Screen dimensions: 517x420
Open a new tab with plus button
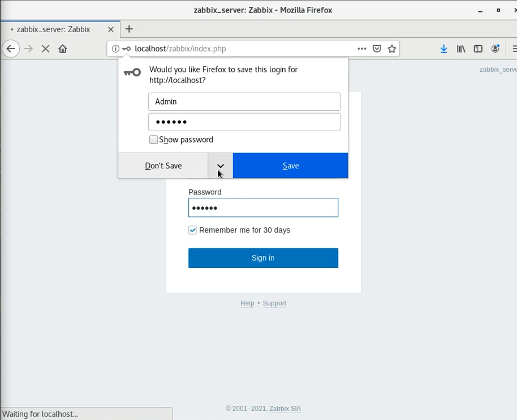(129, 29)
